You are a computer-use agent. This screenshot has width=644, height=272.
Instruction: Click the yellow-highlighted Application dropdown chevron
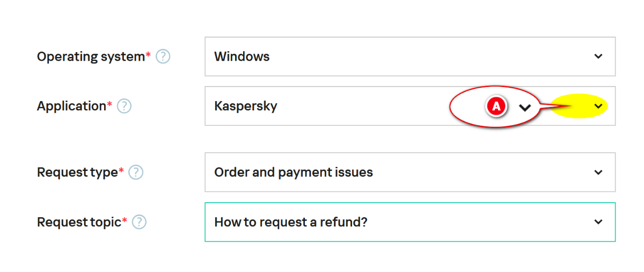[x=598, y=106]
